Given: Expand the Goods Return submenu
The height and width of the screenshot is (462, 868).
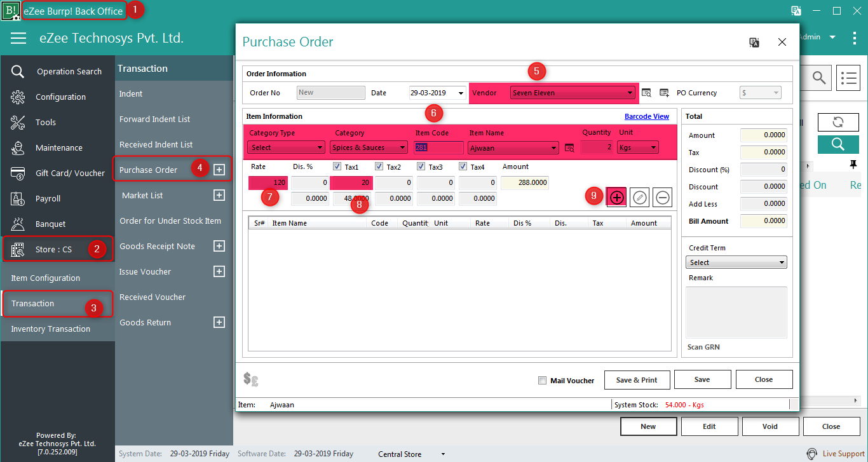Looking at the screenshot, I should (x=219, y=322).
